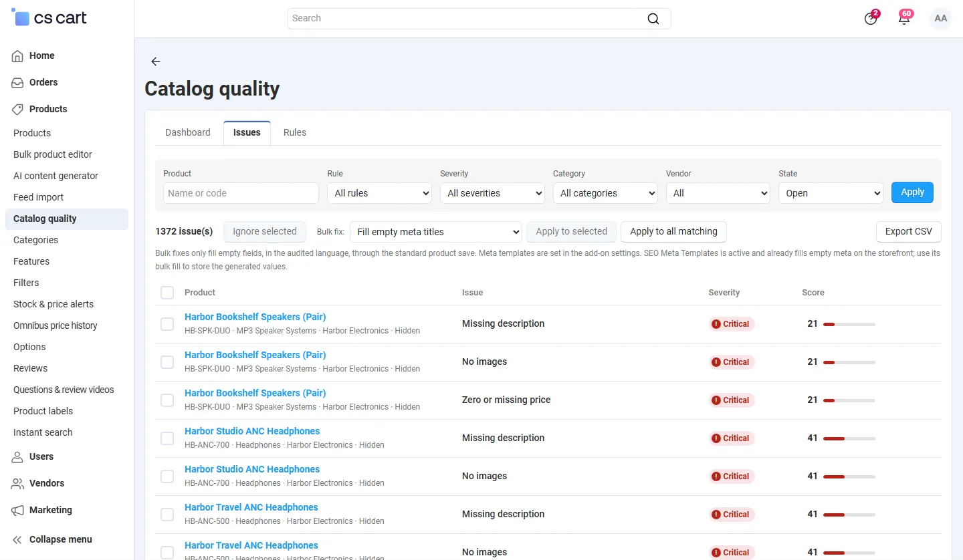Open the Category filter dropdown
Screen dimensions: 963x560
(x=605, y=193)
